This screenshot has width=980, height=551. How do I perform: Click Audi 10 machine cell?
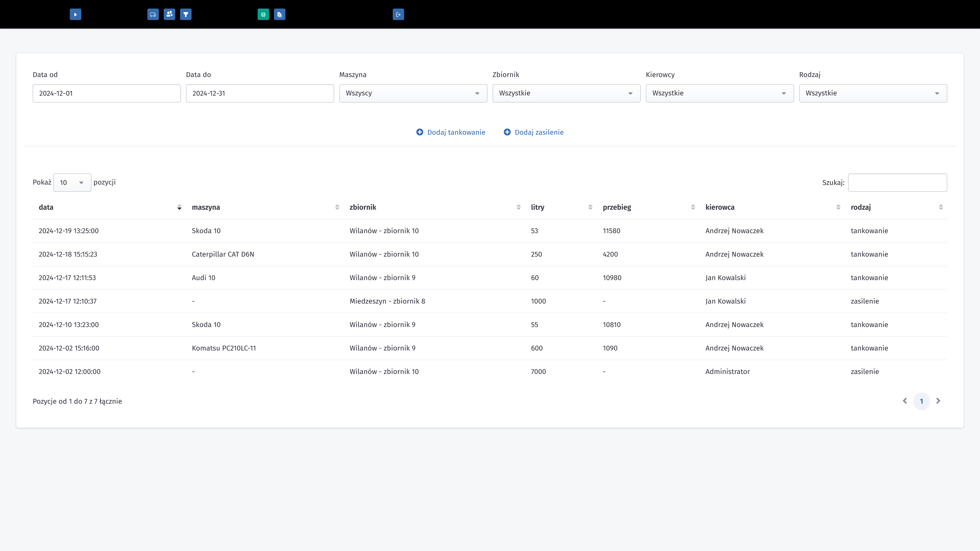point(204,278)
